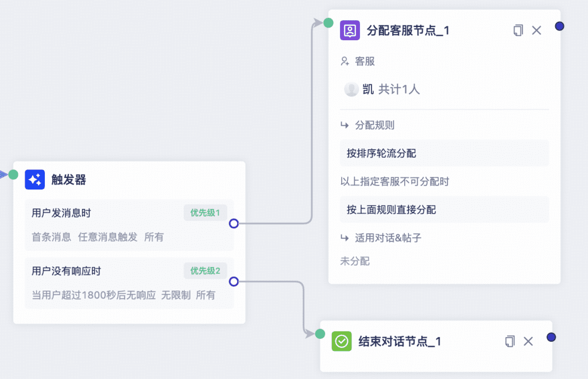Viewport: 588px width, 379px height.
Task: Open the 用户发消息时 trigger condition
Action: [x=129, y=225]
